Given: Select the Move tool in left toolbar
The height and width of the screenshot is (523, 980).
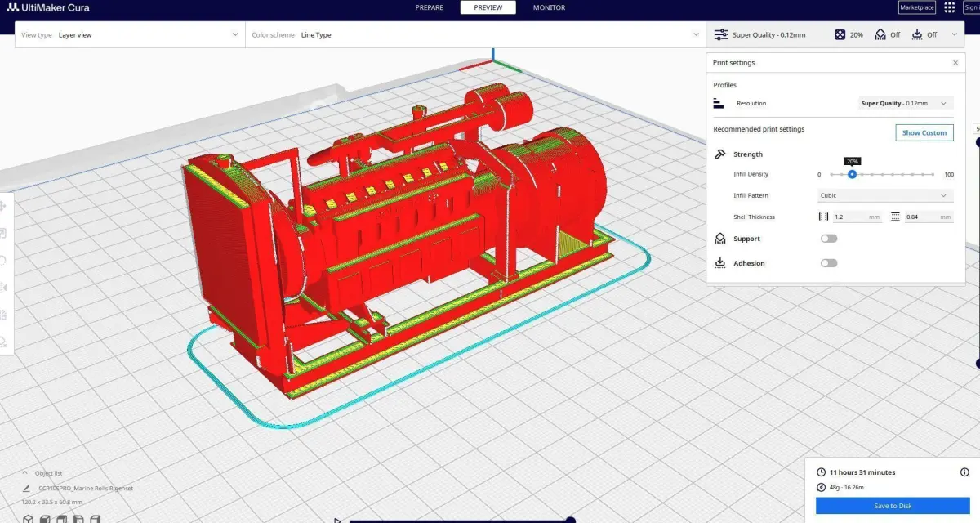Looking at the screenshot, I should click(3, 207).
